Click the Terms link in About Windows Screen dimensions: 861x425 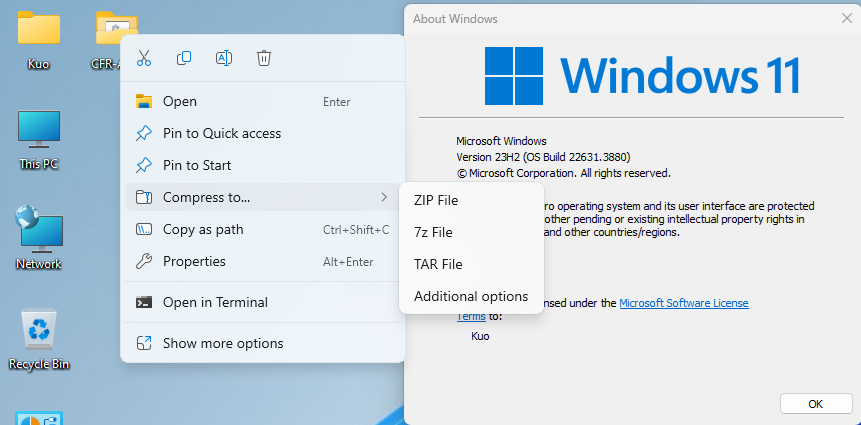[x=471, y=316]
